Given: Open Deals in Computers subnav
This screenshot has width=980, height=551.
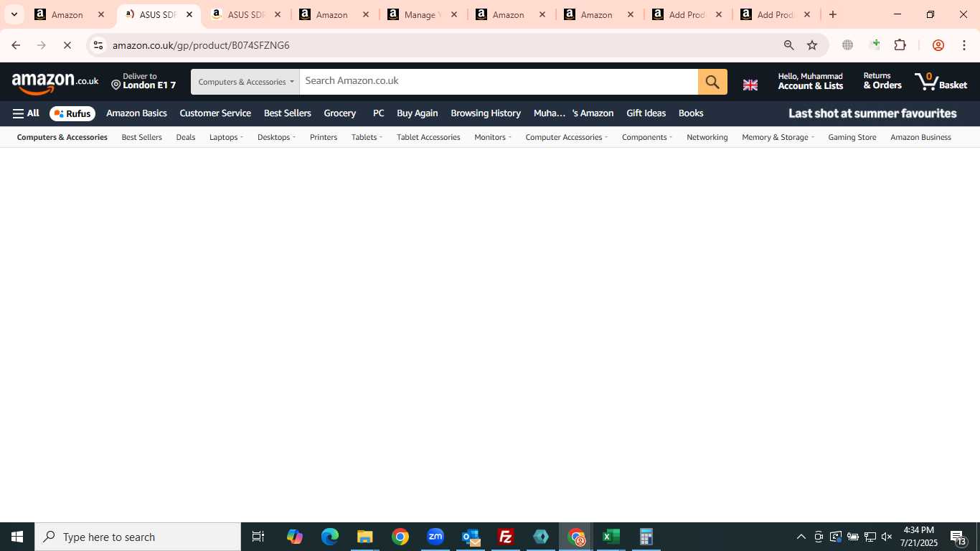Looking at the screenshot, I should pos(186,137).
